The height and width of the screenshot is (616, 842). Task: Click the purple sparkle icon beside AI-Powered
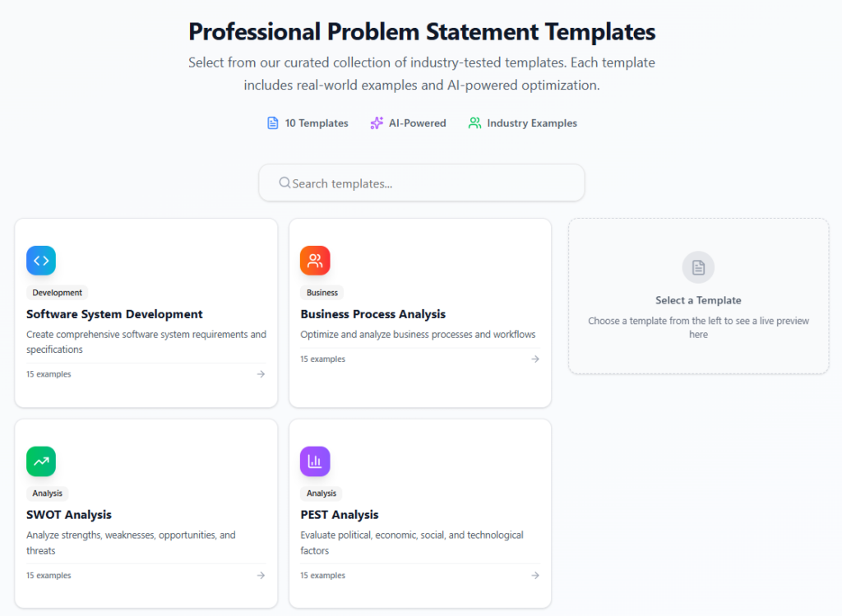[377, 123]
